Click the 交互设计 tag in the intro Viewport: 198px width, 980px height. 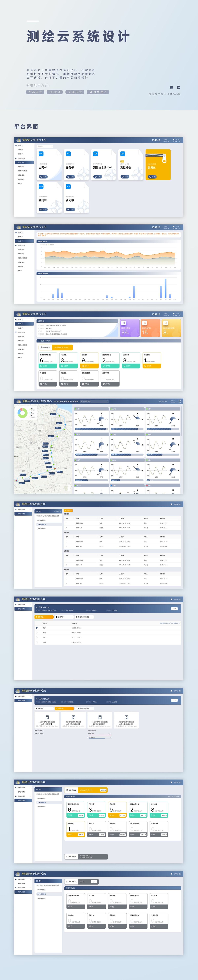(x=75, y=92)
